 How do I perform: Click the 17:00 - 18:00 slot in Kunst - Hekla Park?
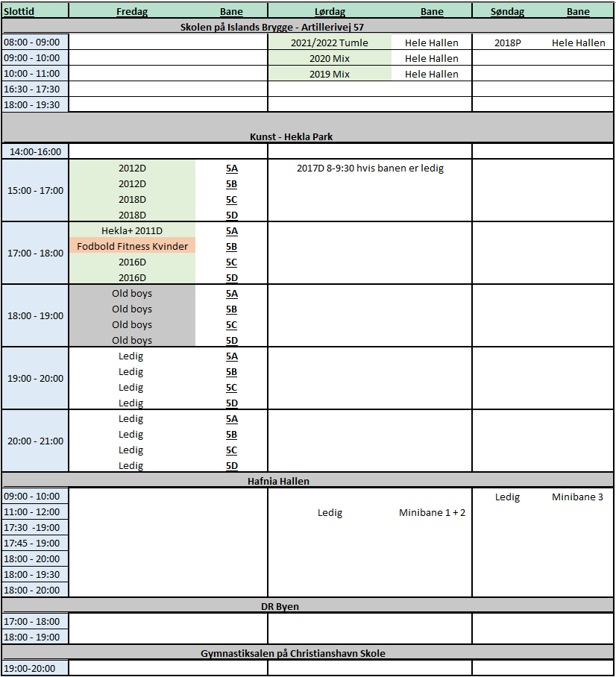(35, 253)
